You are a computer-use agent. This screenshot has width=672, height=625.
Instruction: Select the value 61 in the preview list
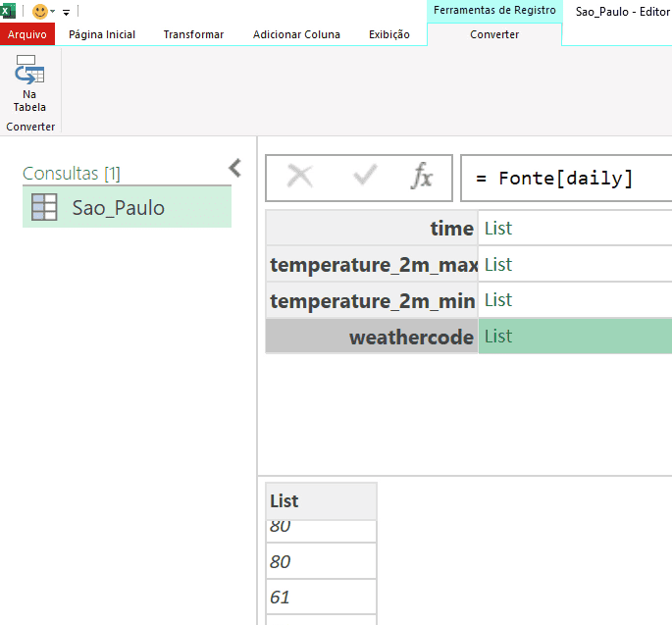(x=281, y=597)
